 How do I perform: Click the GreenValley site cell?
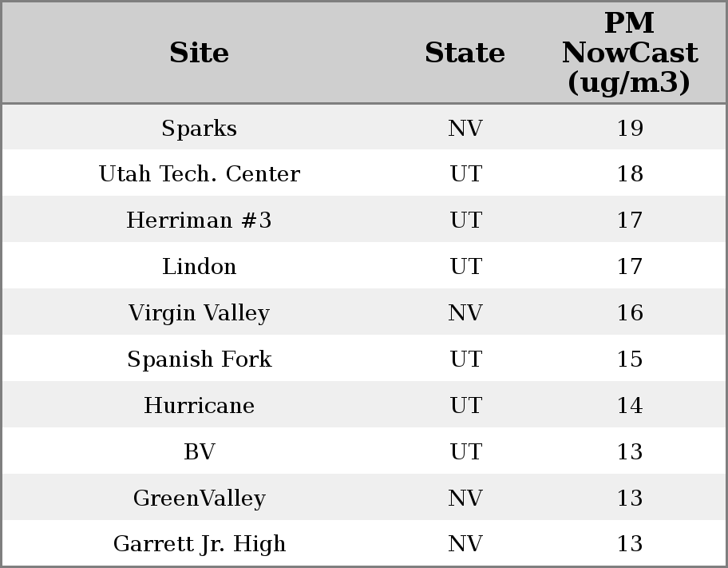[199, 498]
